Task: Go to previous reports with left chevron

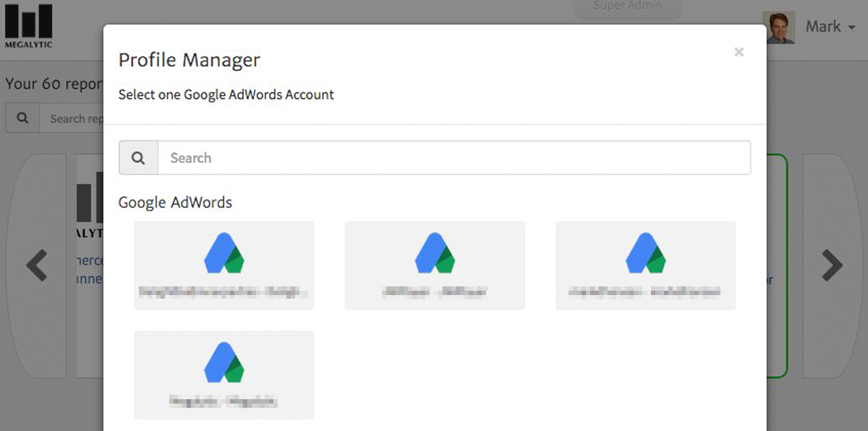Action: click(x=37, y=265)
